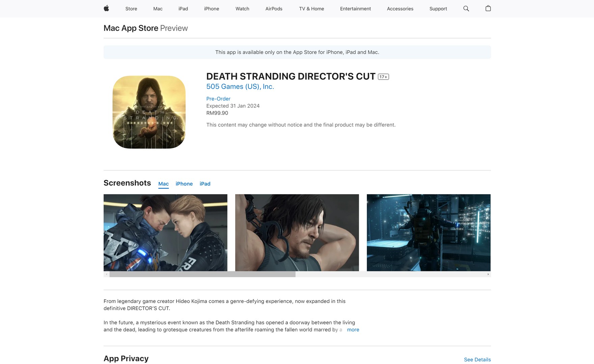Viewport: 594px width, 364px height.
Task: Click the App Privacy heading
Action: pos(126,359)
